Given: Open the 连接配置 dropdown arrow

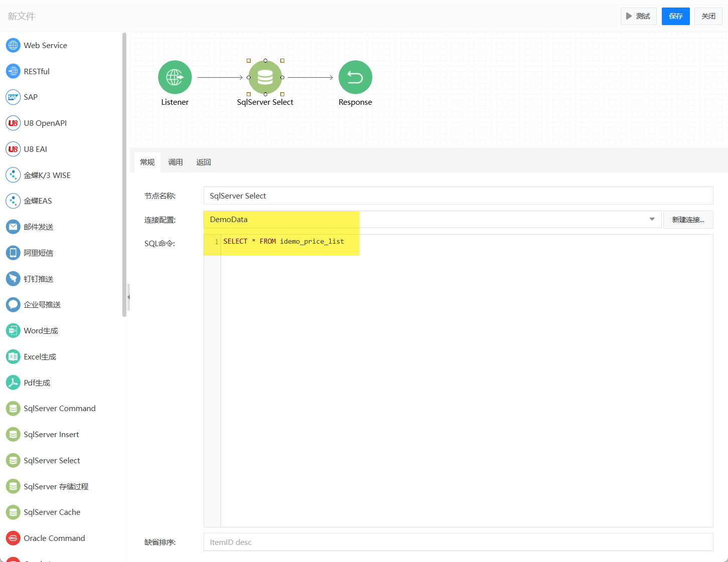Looking at the screenshot, I should click(652, 220).
